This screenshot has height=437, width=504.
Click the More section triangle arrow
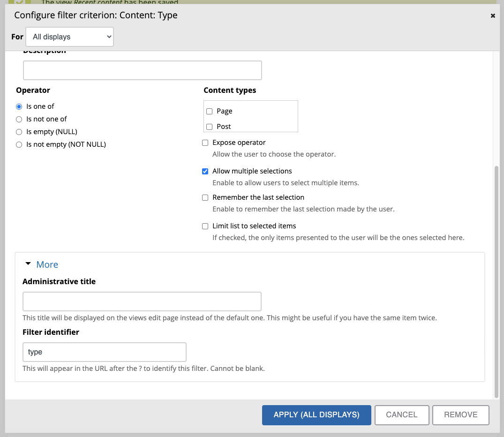click(x=28, y=264)
